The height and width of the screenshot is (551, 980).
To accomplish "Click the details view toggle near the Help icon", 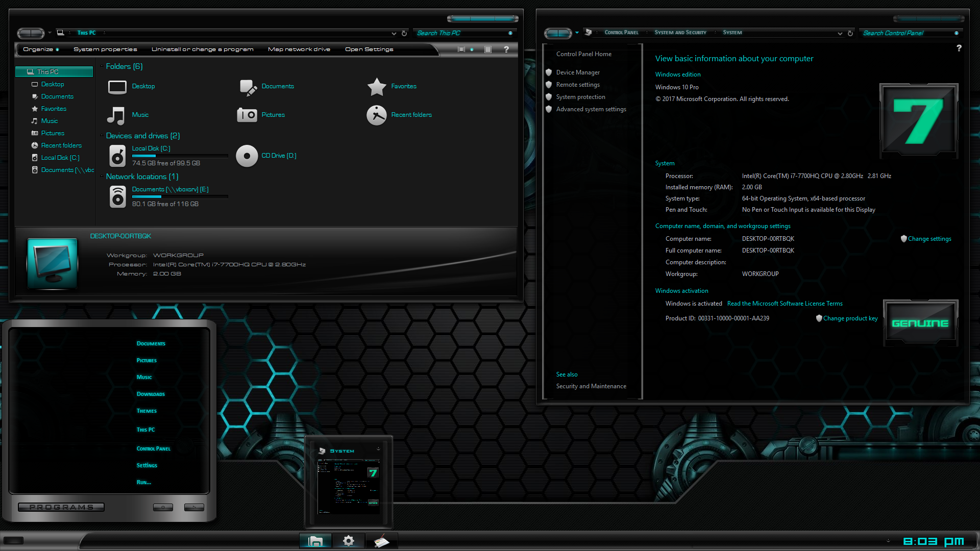I will [x=487, y=49].
